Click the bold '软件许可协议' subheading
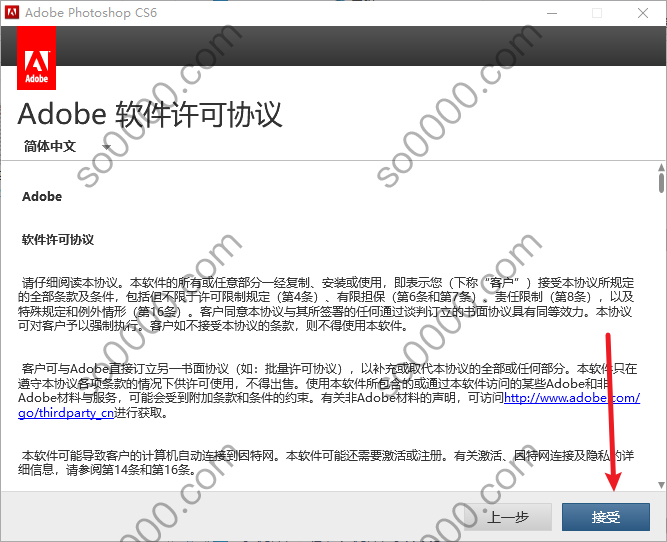 [58, 240]
